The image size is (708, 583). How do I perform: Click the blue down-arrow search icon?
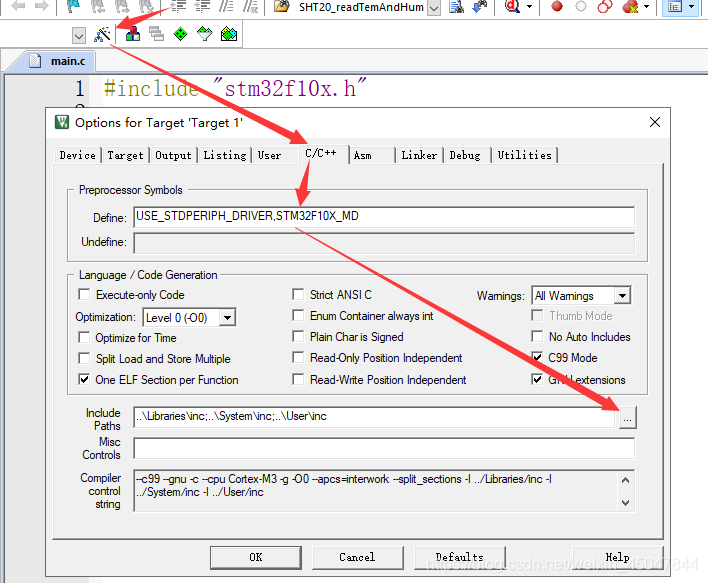coord(480,6)
